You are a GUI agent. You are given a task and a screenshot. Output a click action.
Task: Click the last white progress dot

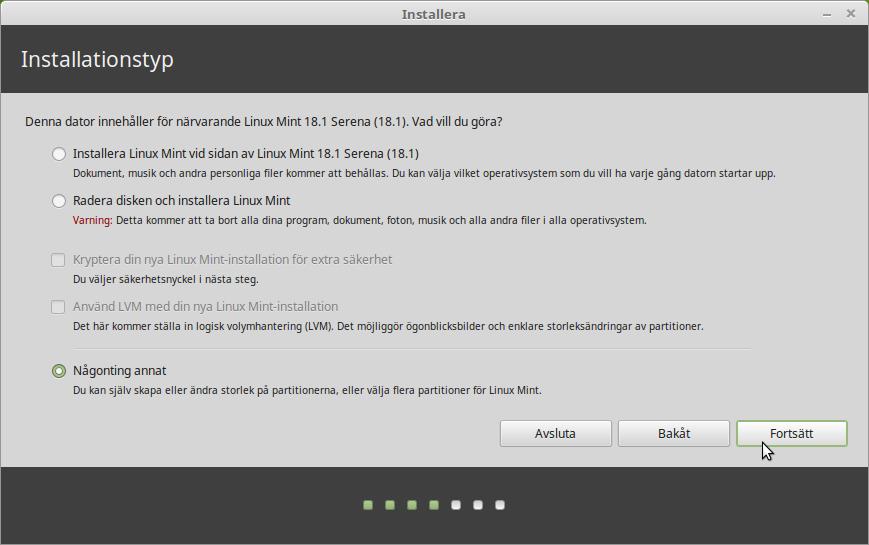pyautogui.click(x=500, y=505)
